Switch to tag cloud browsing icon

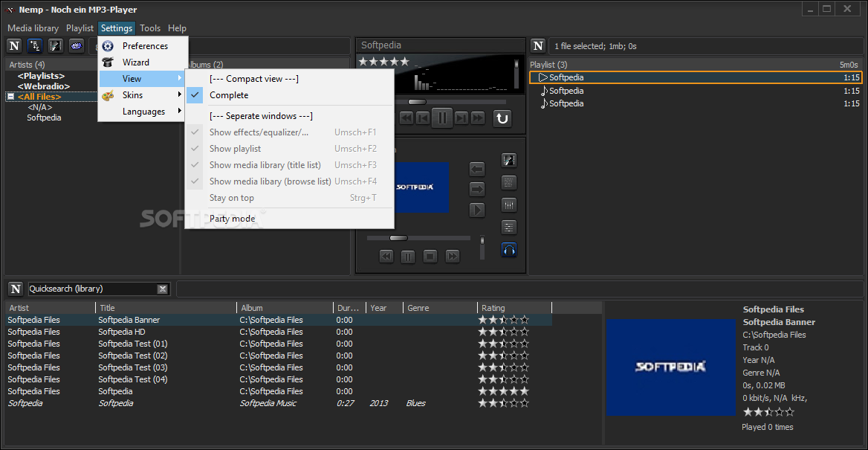[x=77, y=46]
